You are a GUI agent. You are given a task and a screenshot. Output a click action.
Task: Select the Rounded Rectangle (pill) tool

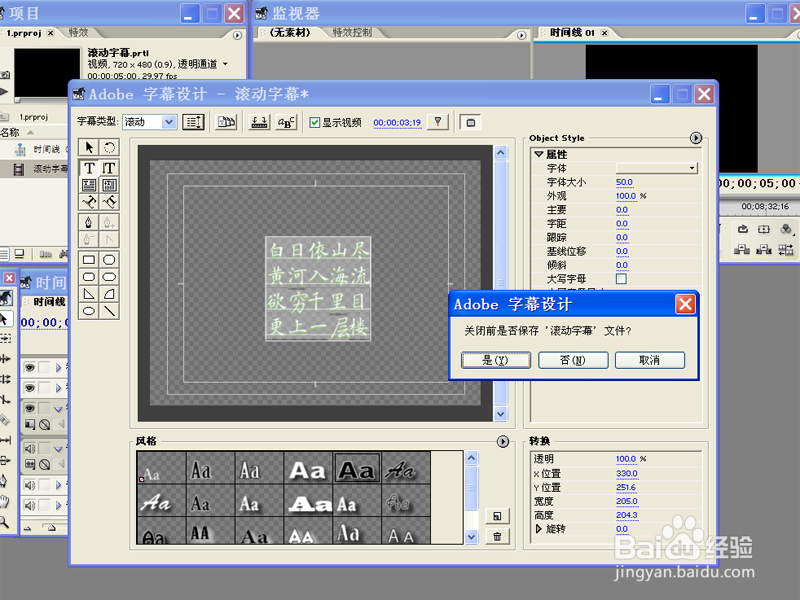coord(109,277)
